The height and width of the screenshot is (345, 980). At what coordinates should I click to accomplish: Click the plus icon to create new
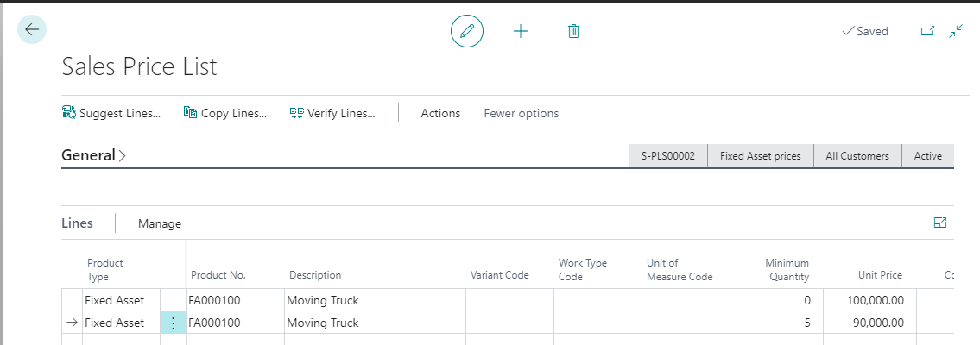pyautogui.click(x=520, y=31)
